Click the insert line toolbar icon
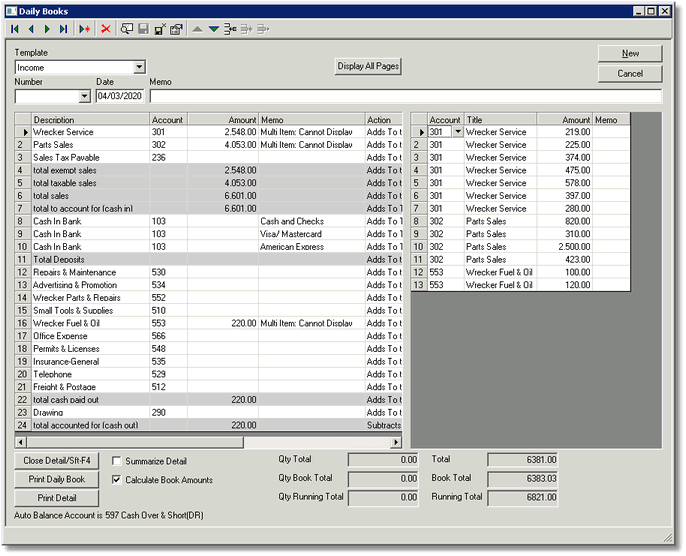 coord(230,29)
